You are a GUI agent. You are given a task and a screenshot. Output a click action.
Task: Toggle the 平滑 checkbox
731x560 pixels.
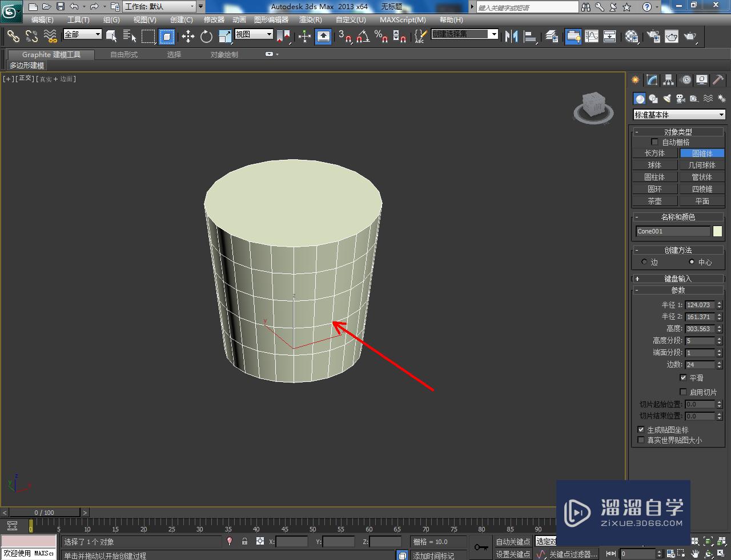683,377
